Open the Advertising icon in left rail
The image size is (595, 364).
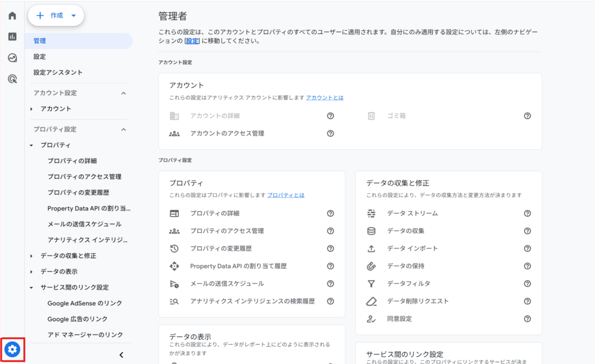(x=12, y=79)
